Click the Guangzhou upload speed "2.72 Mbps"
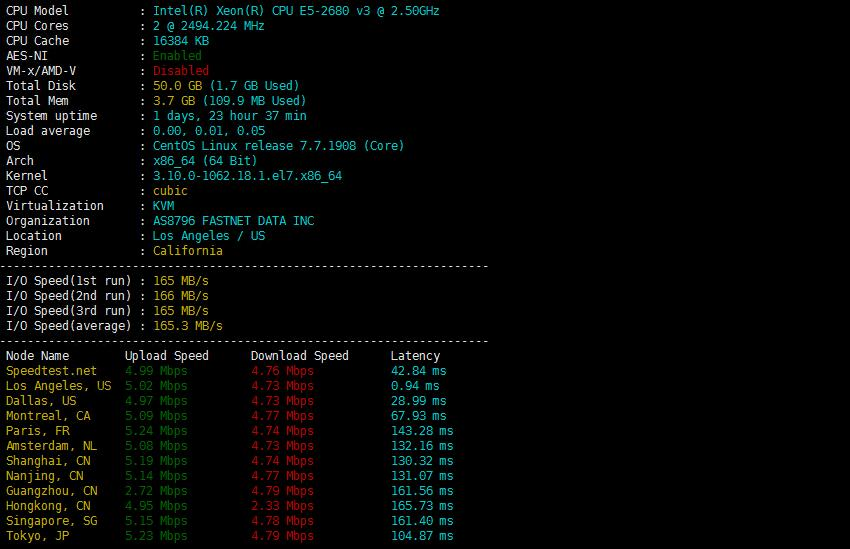The width and height of the screenshot is (850, 549). point(156,491)
